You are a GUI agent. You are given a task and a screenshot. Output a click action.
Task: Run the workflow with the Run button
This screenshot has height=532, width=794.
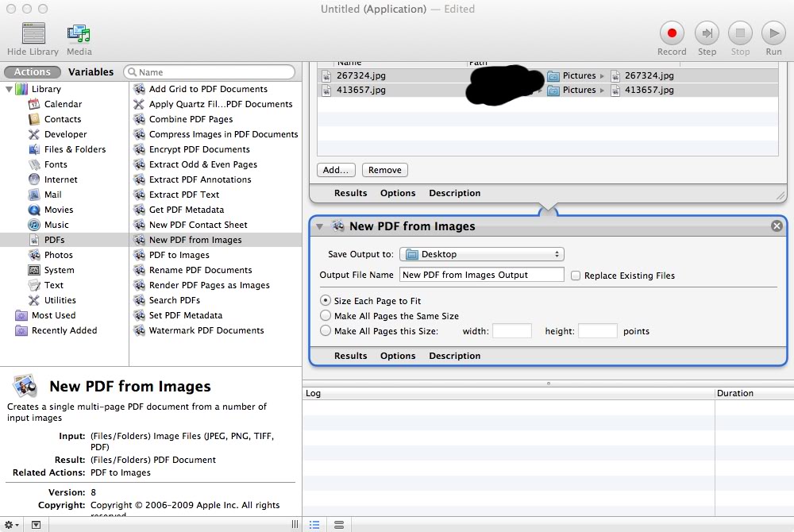[773, 33]
